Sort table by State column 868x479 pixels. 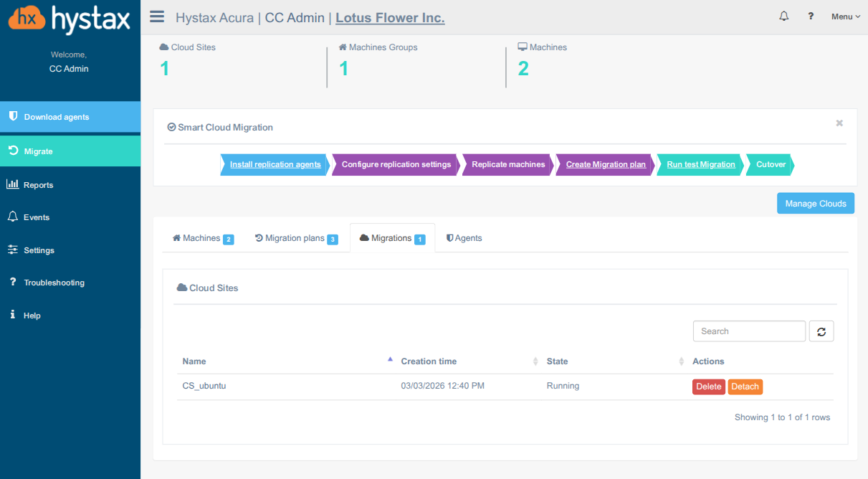coord(614,361)
